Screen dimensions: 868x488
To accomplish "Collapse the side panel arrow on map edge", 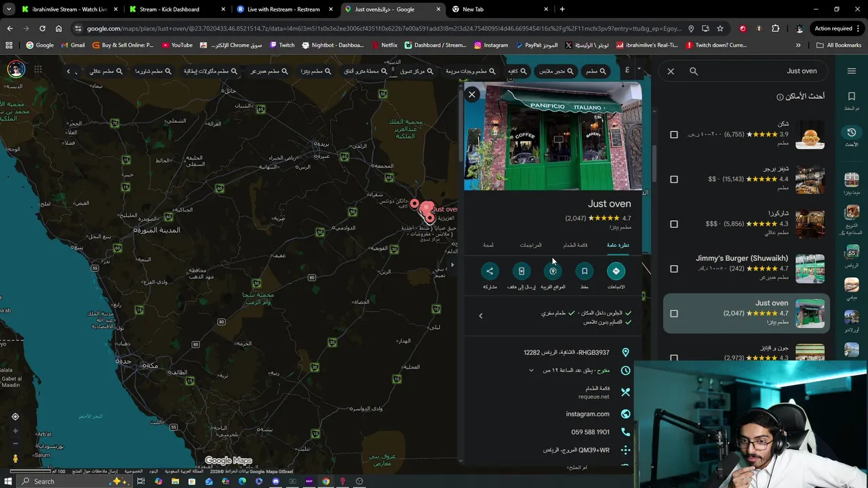I will [452, 265].
